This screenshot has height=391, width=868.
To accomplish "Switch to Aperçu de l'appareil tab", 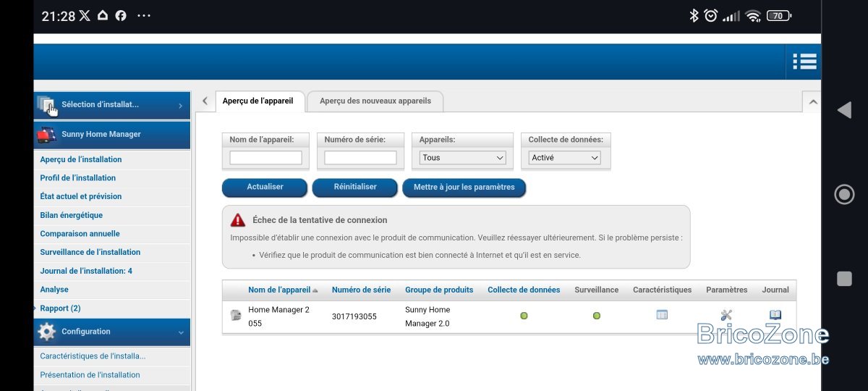I will point(258,101).
